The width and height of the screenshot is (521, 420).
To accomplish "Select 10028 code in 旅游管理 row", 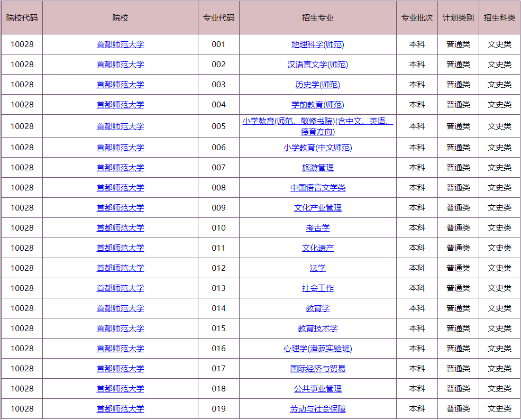I will [22, 168].
